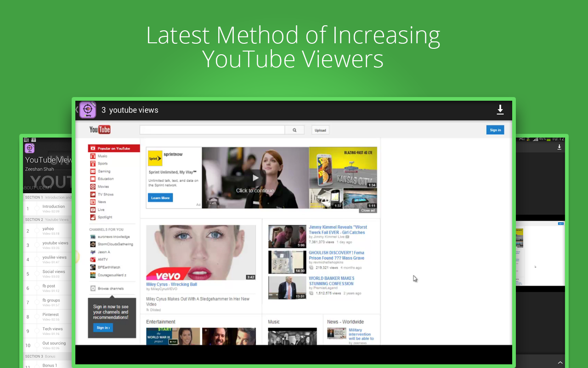Image resolution: width=588 pixels, height=368 pixels.
Task: Open Miley Cyrus Wrecking Ball thumbnail
Action: [201, 253]
